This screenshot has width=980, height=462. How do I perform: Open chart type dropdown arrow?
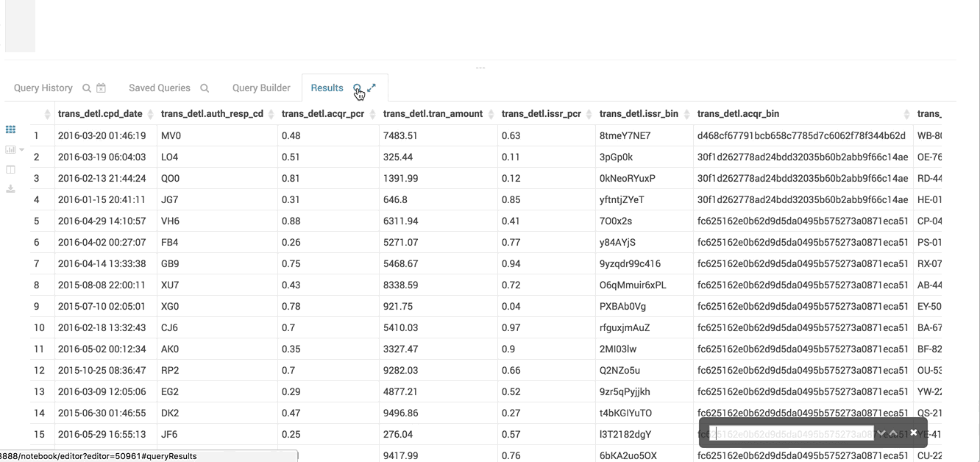tap(22, 150)
